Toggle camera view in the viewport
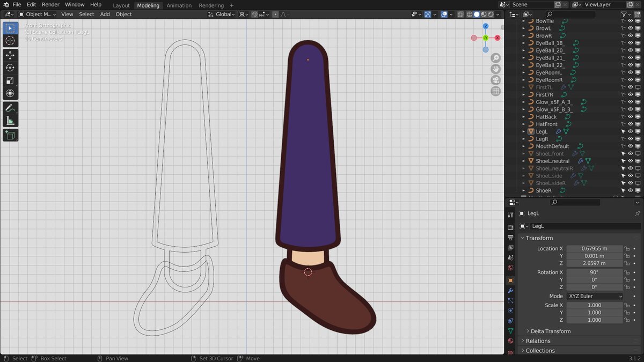The image size is (644, 362). 495,80
